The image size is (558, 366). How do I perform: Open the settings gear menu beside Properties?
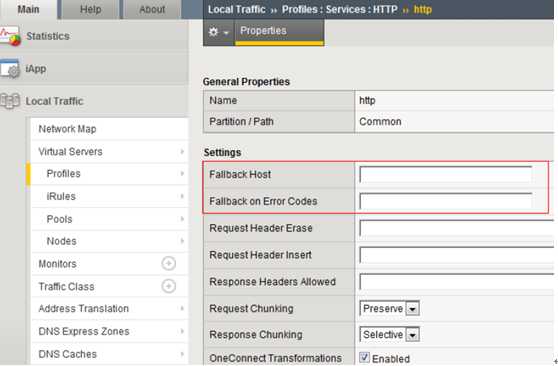click(x=218, y=32)
